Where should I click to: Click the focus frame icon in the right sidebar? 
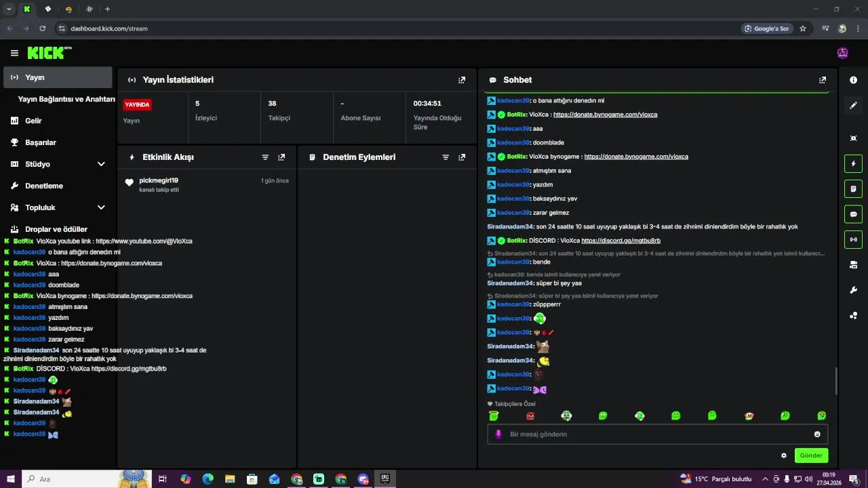tap(853, 138)
